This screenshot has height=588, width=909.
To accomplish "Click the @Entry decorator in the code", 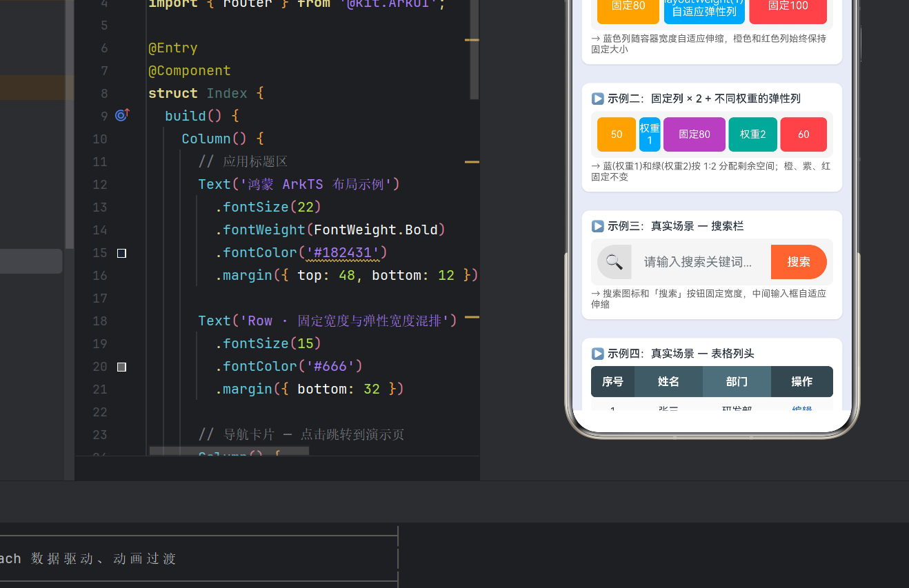I will (x=173, y=48).
